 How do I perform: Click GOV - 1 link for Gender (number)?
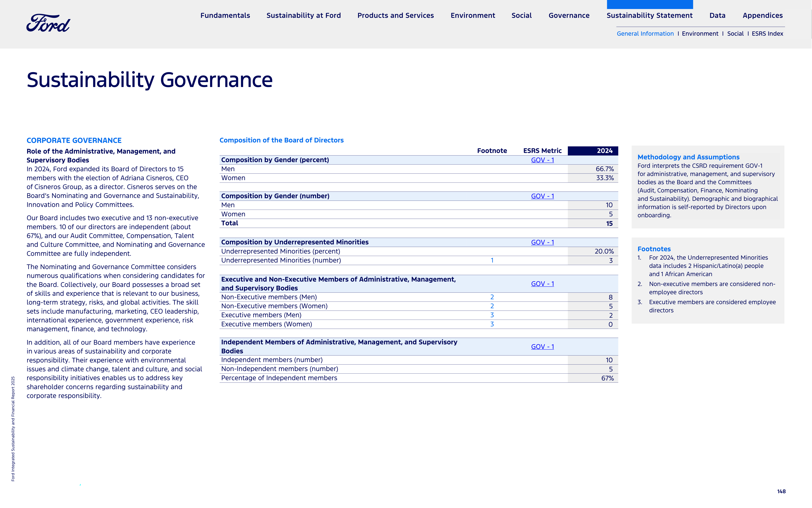click(x=542, y=196)
